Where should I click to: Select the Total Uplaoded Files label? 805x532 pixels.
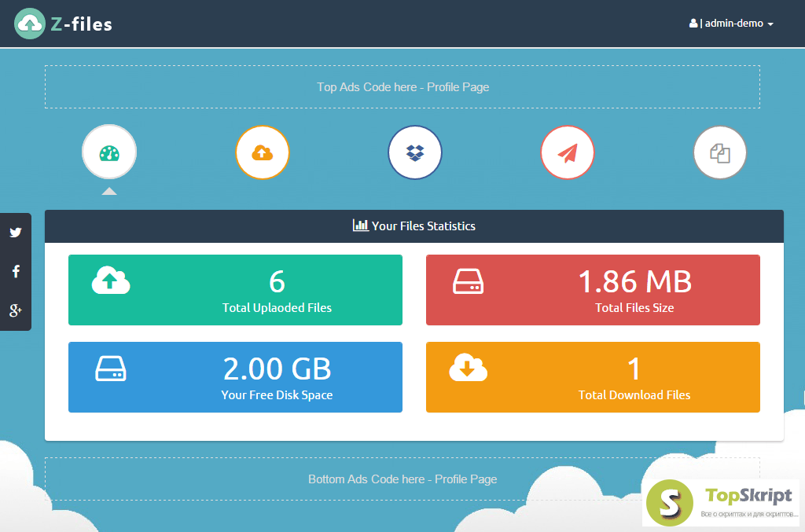[x=277, y=308]
